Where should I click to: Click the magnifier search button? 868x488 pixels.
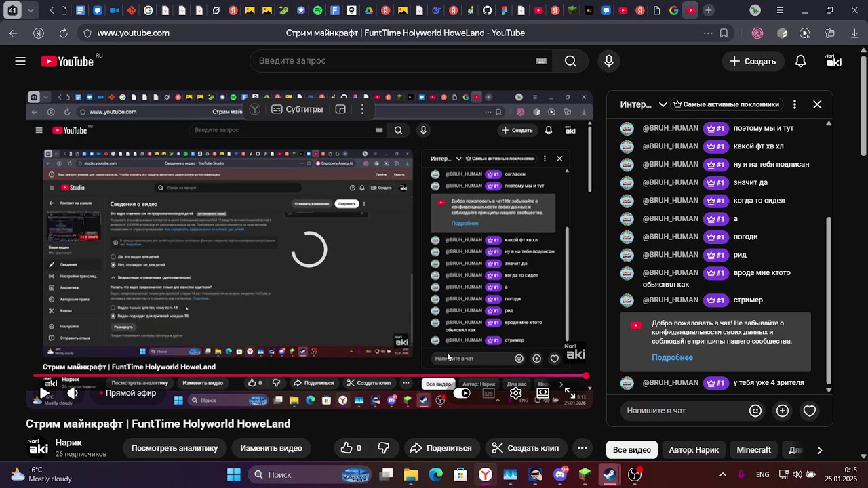tap(570, 61)
